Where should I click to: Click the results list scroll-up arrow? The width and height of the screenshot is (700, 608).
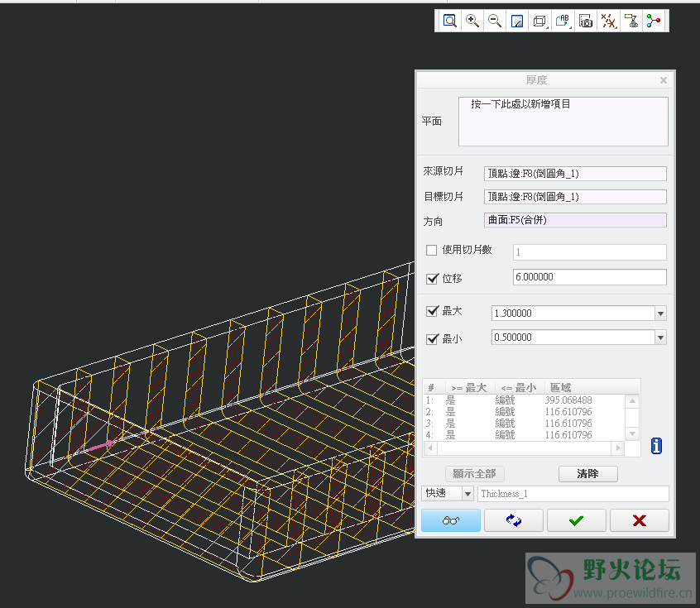[633, 401]
